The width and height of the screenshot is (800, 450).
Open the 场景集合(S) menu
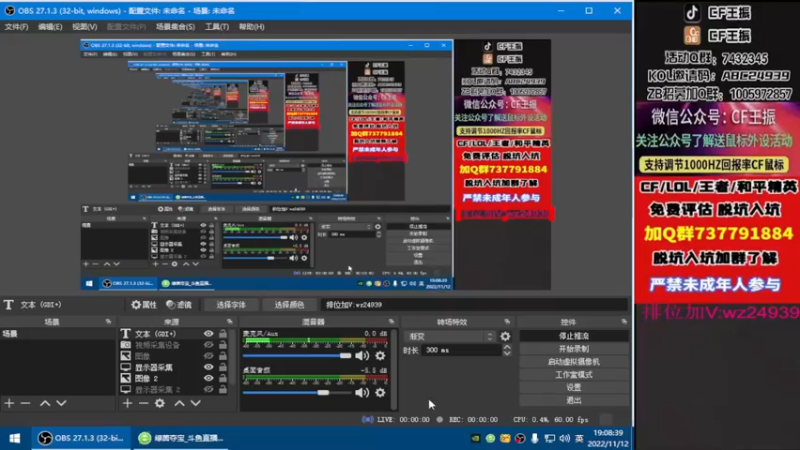pos(175,27)
